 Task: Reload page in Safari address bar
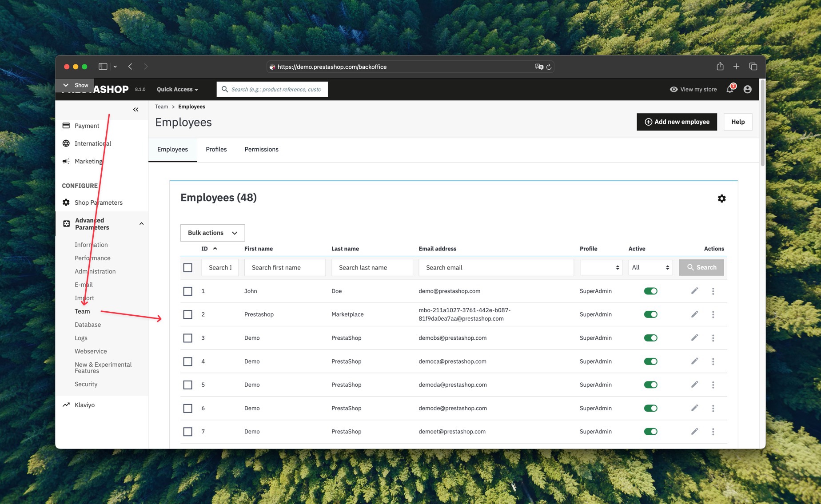point(549,67)
